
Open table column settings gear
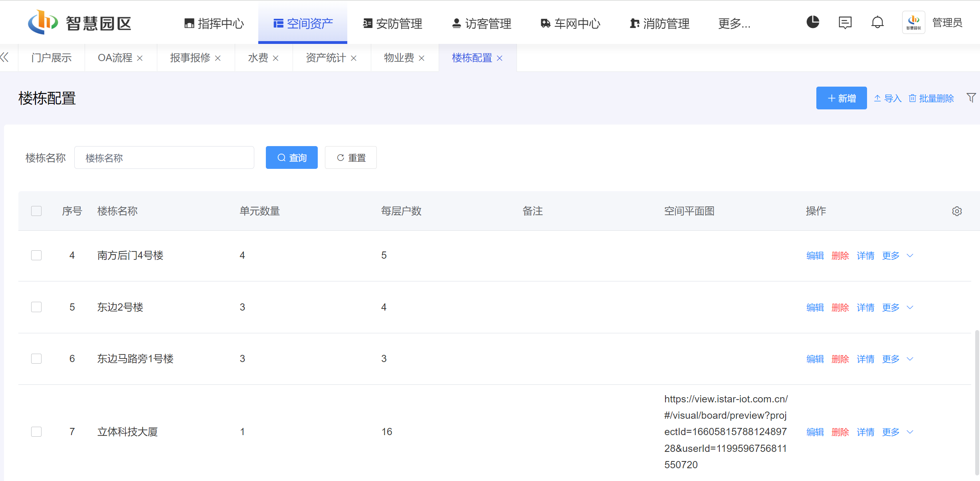click(957, 211)
